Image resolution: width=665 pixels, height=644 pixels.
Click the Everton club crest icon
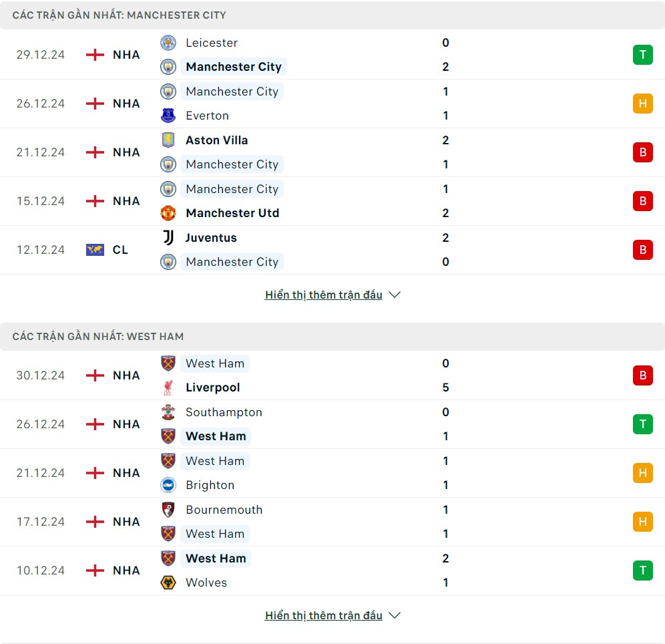pyautogui.click(x=168, y=116)
